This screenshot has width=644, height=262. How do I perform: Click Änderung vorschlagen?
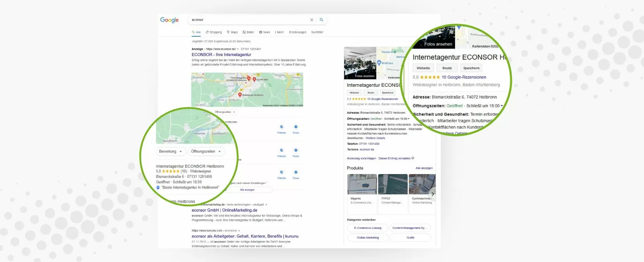tap(361, 158)
